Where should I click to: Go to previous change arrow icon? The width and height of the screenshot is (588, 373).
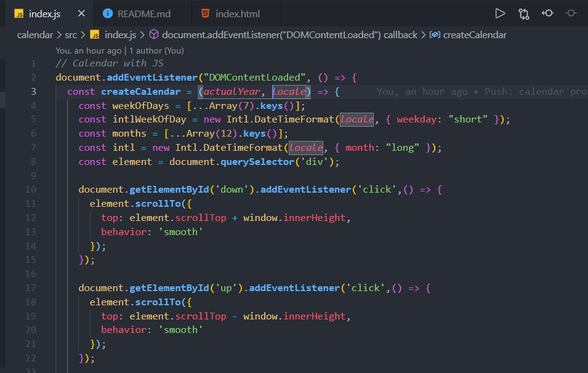pos(547,13)
